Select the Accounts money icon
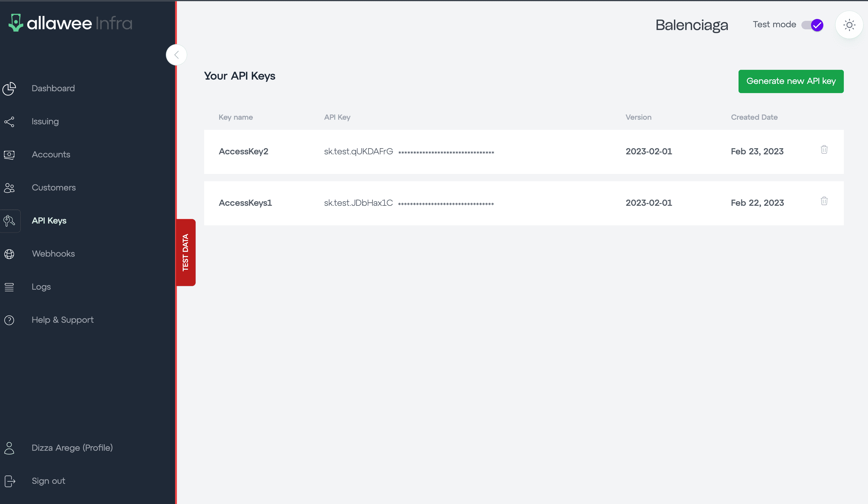 tap(9, 155)
